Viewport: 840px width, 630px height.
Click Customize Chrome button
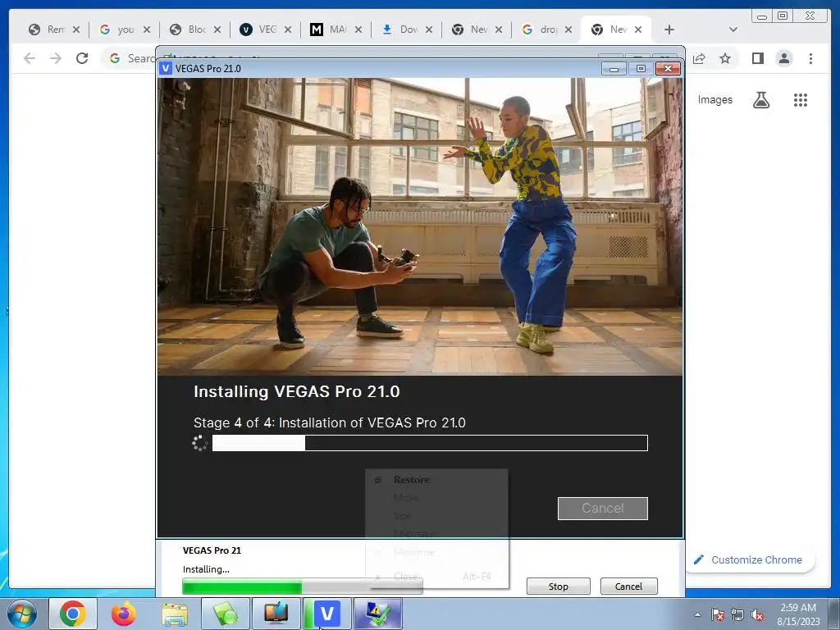(750, 559)
